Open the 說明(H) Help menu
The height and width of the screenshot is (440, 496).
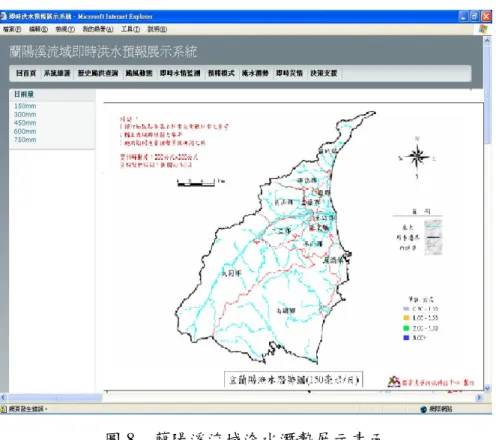(157, 29)
